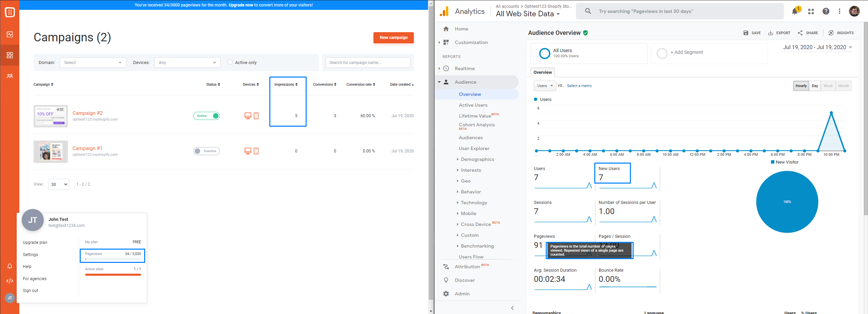
Task: Open notification bell in orange sidebar
Action: point(10,266)
